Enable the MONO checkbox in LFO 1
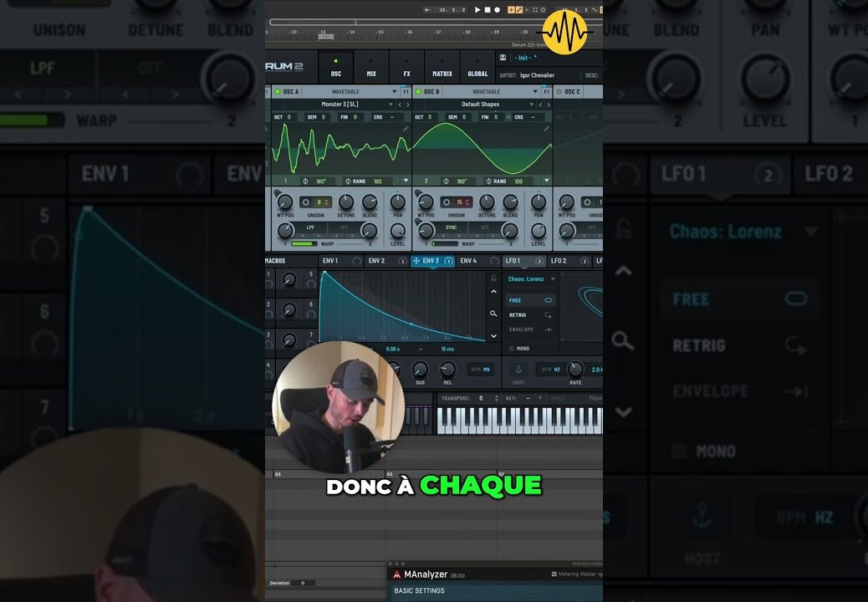868x602 pixels. tap(512, 349)
